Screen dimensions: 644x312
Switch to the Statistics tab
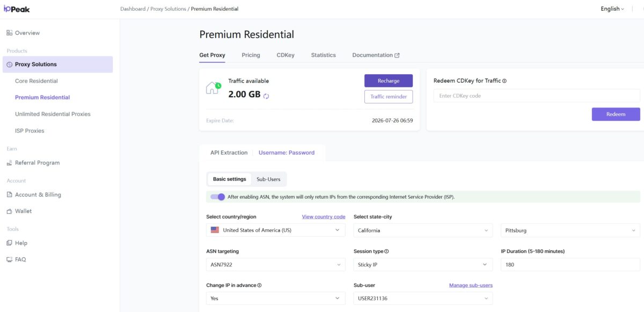(x=323, y=55)
